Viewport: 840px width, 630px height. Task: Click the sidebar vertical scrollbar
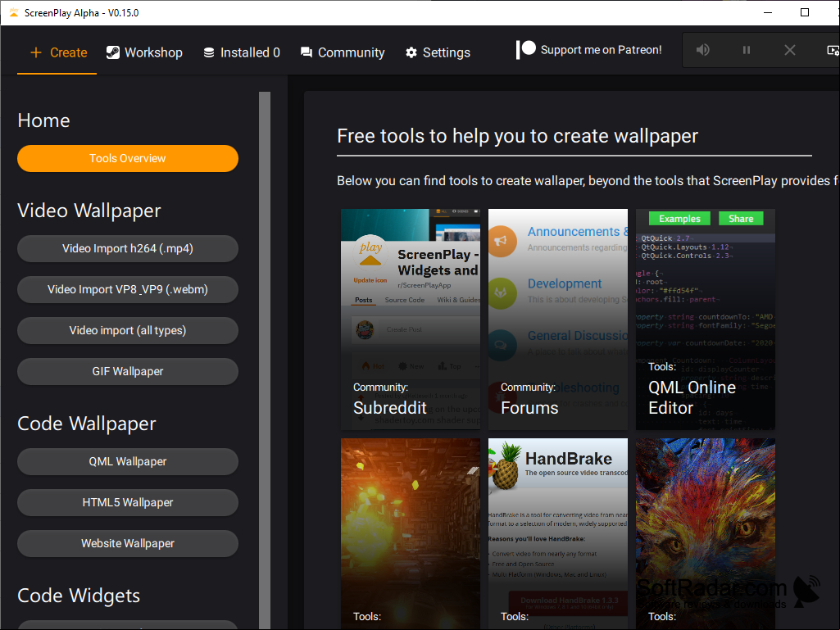[x=265, y=360]
